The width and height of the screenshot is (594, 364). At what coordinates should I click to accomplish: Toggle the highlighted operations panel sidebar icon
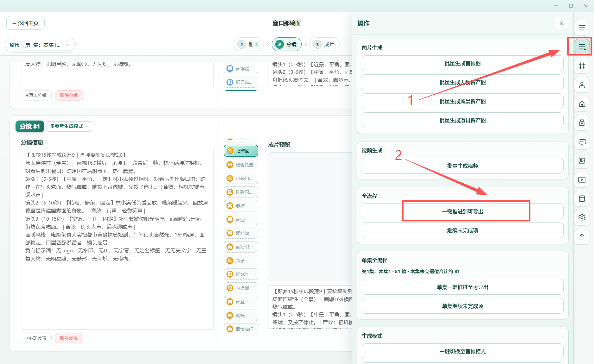point(582,47)
